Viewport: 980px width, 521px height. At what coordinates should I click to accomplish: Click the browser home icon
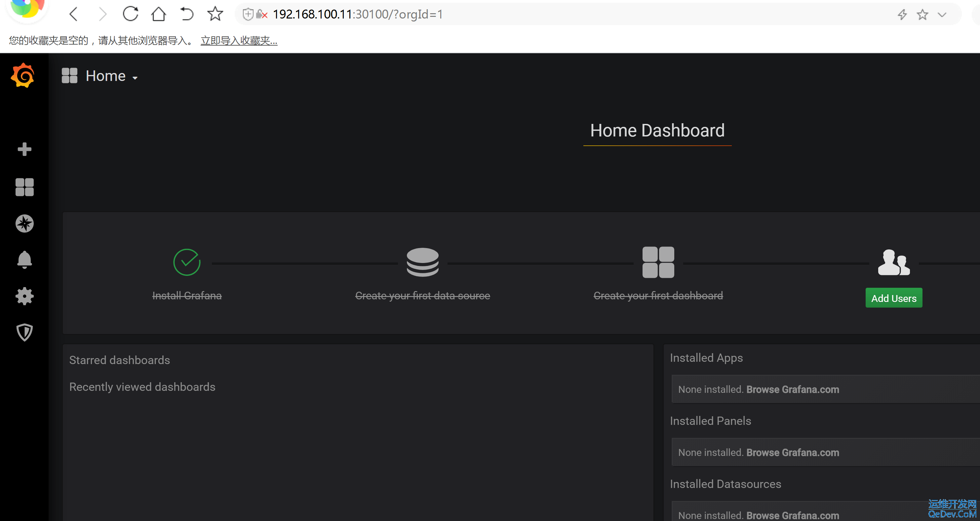tap(159, 14)
